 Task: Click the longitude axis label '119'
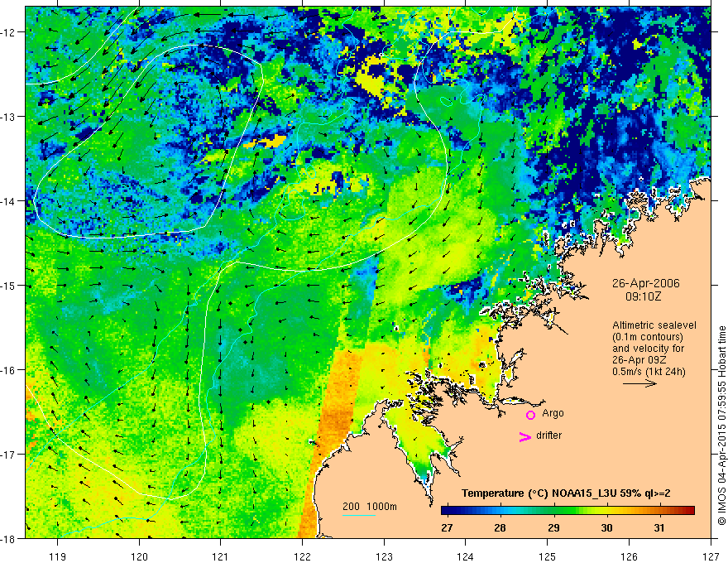[58, 556]
